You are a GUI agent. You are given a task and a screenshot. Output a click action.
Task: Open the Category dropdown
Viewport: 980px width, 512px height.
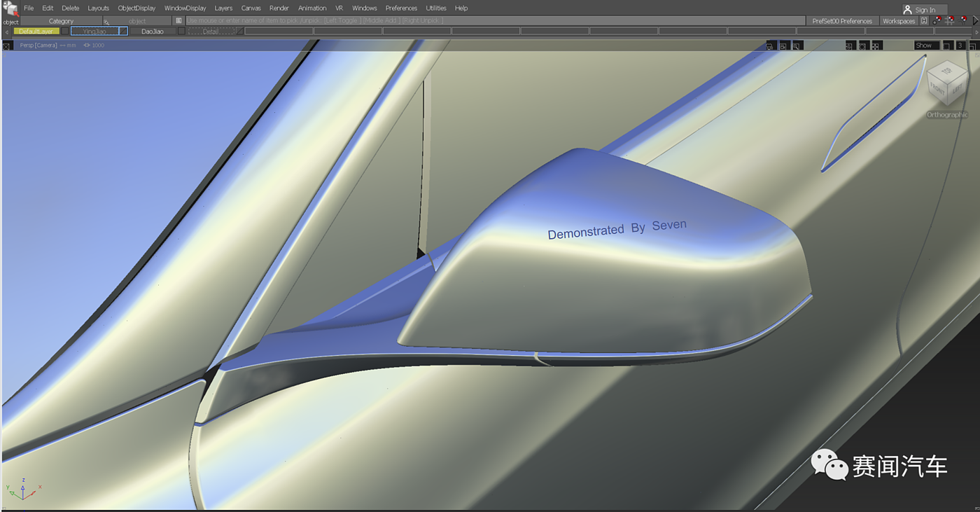61,21
